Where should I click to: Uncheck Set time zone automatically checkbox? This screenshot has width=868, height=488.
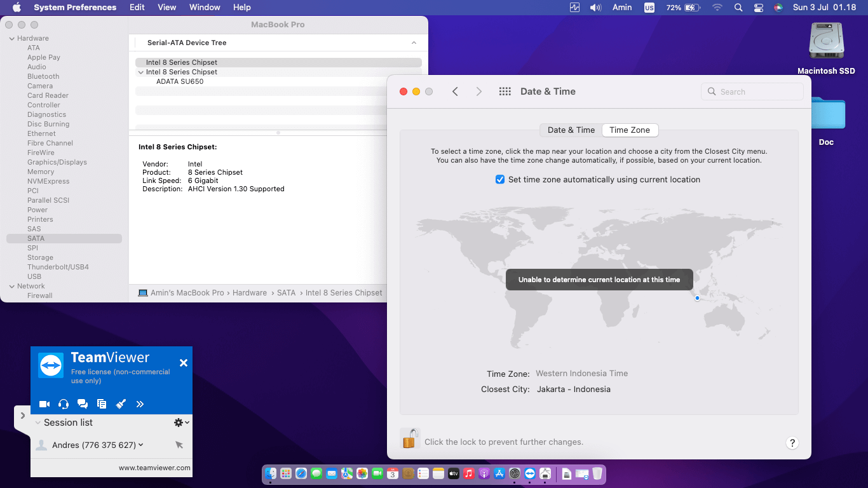(x=500, y=180)
